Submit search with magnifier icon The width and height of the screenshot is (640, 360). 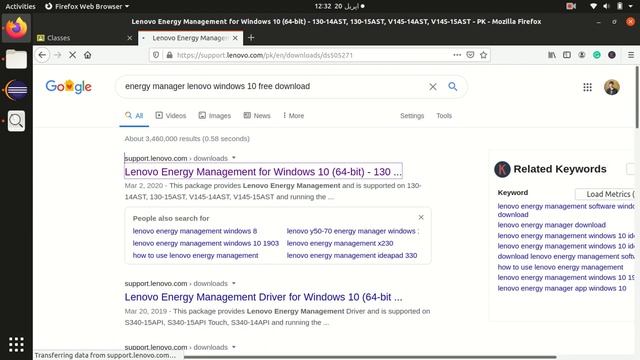pyautogui.click(x=453, y=87)
